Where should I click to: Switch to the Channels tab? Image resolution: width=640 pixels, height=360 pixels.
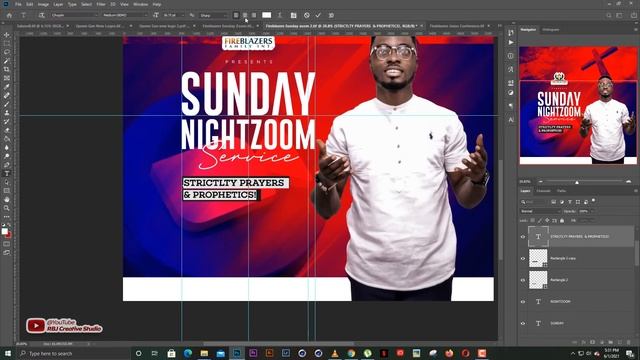tap(543, 191)
